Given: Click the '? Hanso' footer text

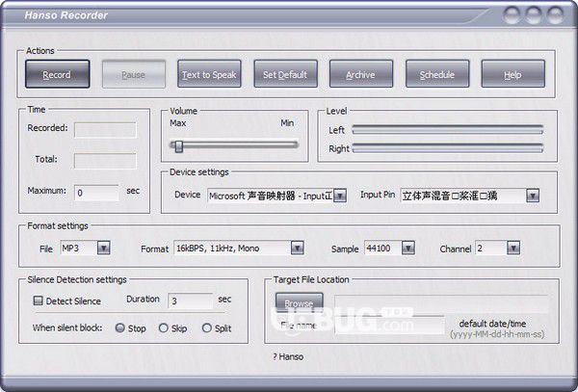Looking at the screenshot, I should (x=288, y=356).
